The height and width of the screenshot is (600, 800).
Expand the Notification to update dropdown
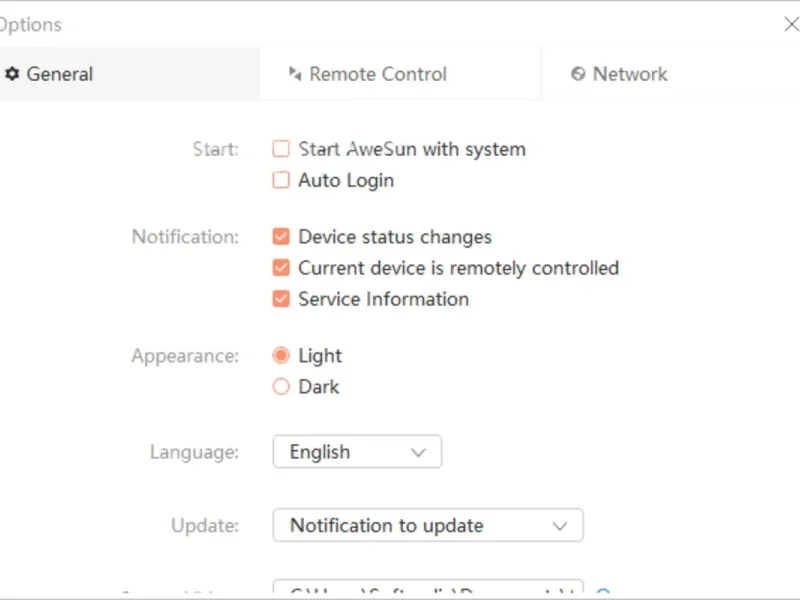pyautogui.click(x=427, y=525)
